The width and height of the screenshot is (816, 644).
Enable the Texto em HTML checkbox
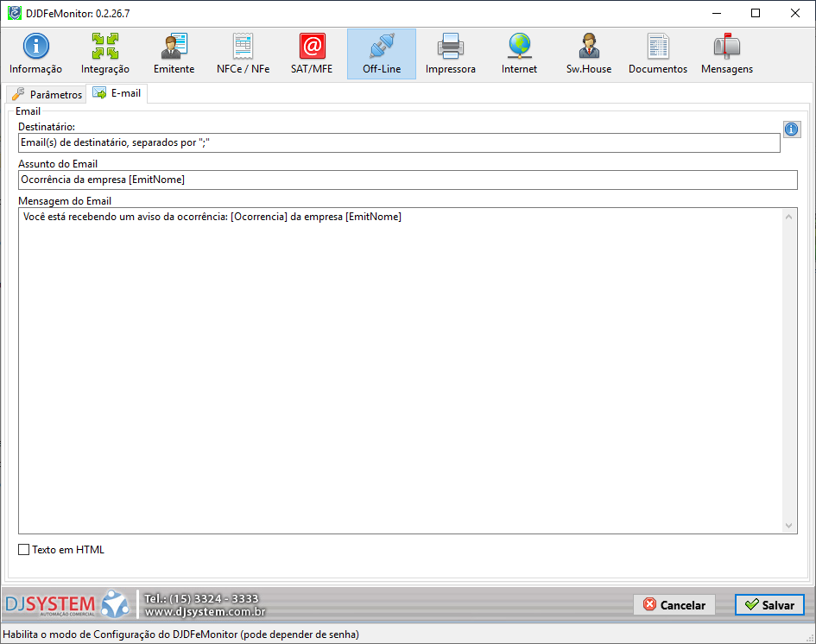pos(24,550)
